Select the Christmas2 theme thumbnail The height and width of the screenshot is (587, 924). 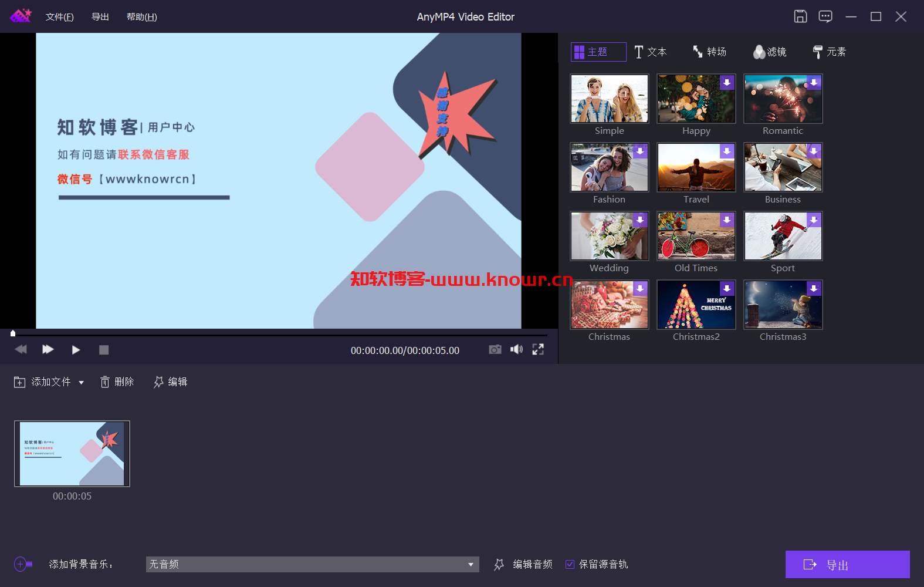[x=696, y=305]
